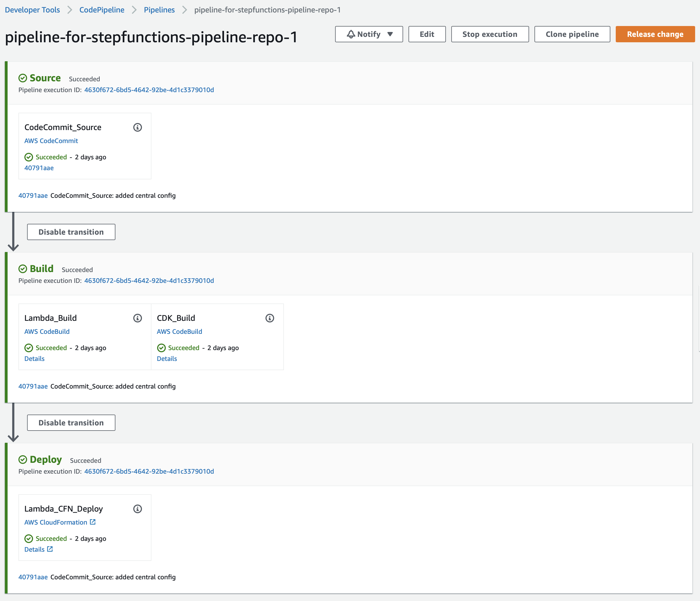The height and width of the screenshot is (601, 700).
Task: Click the Clone pipeline button
Action: pos(572,34)
